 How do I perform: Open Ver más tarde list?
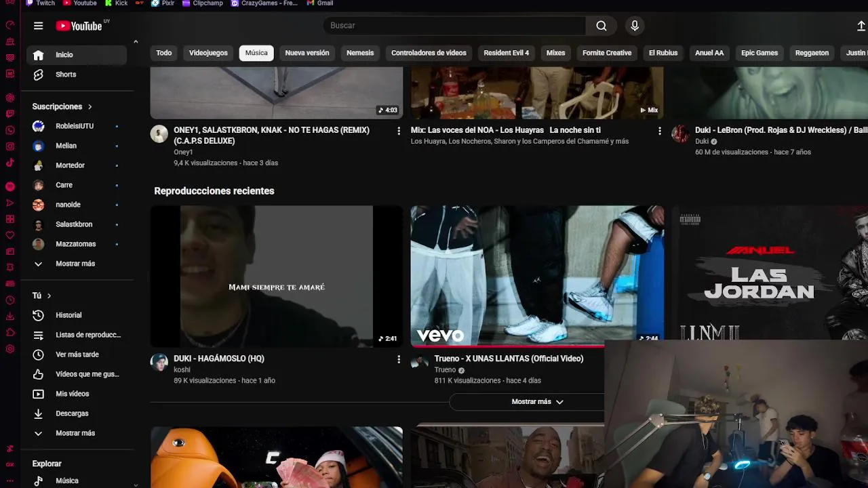(x=76, y=354)
